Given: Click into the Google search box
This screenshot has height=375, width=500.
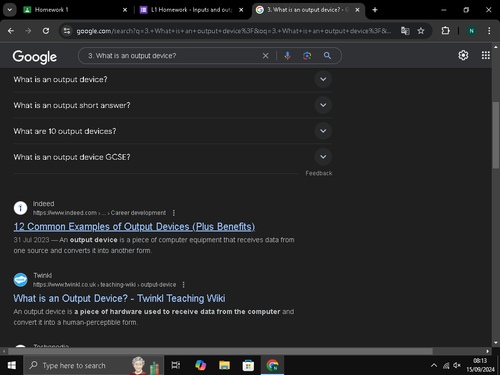Looking at the screenshot, I should [x=173, y=56].
